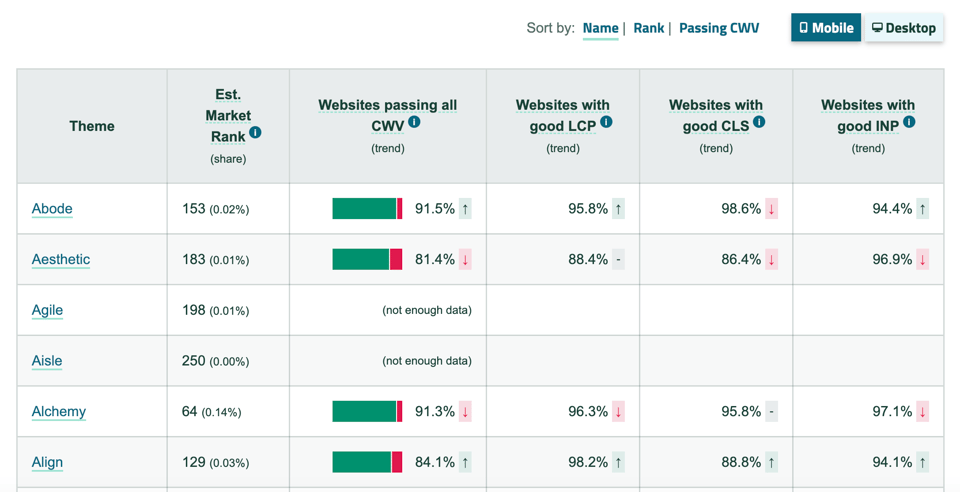
Task: Click the Est. Market Rank column header
Action: pos(228,115)
